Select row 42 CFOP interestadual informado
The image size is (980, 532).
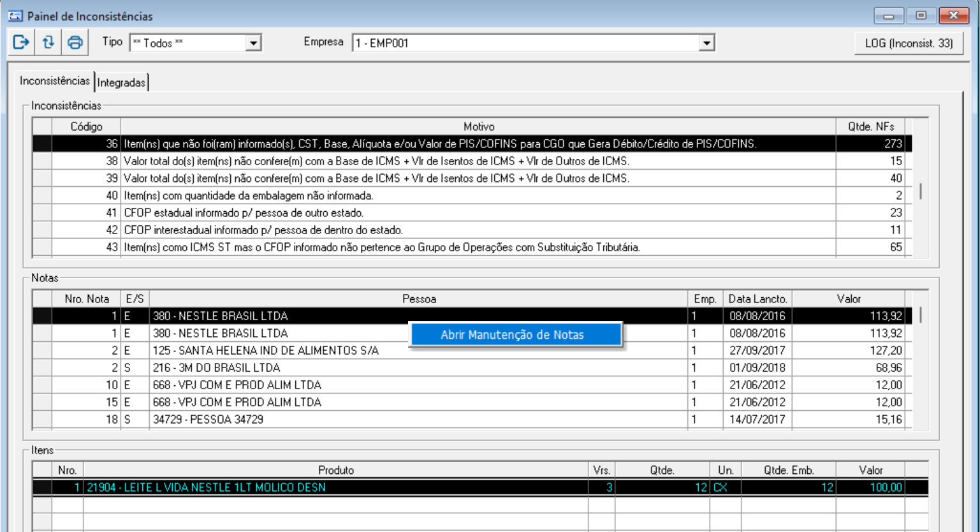[472, 230]
